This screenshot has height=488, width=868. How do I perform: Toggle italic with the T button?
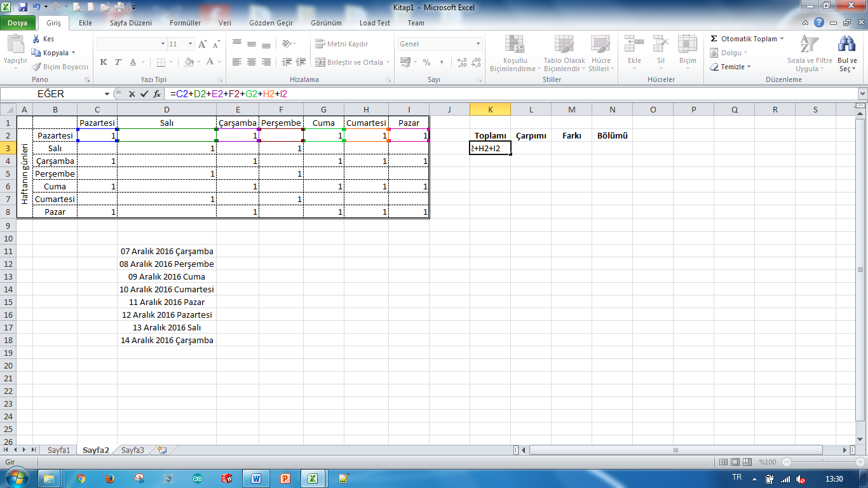pos(118,62)
